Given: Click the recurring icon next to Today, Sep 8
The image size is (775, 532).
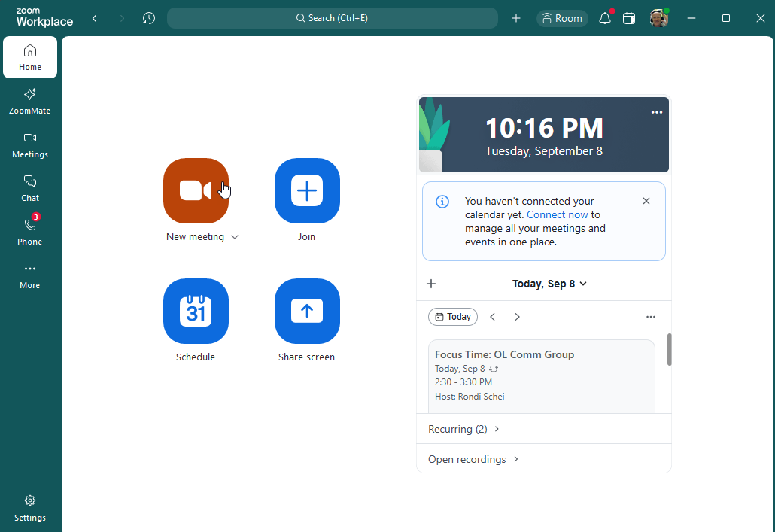Looking at the screenshot, I should click(494, 369).
